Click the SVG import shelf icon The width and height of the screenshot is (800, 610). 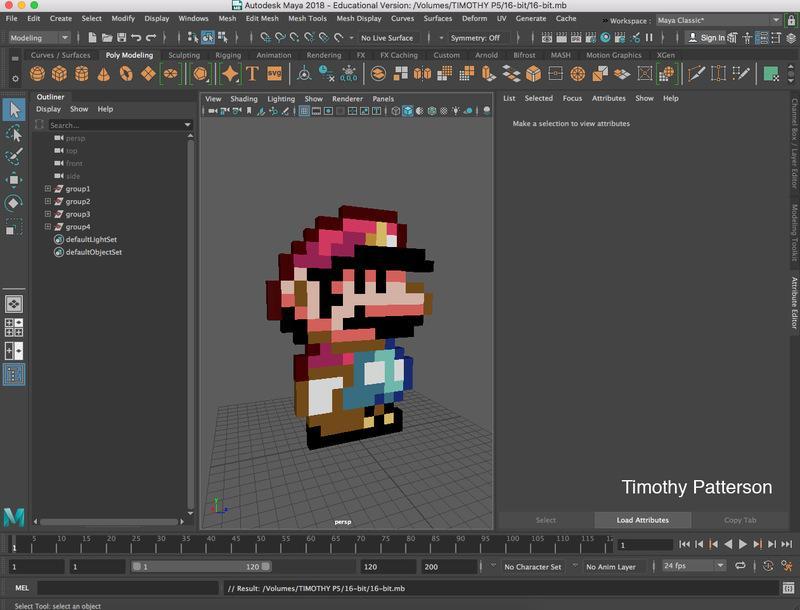(274, 74)
